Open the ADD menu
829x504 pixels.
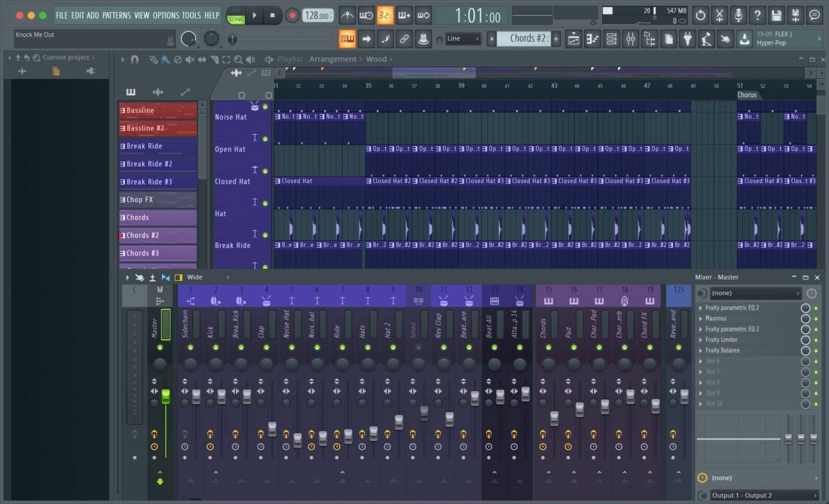[x=93, y=15]
